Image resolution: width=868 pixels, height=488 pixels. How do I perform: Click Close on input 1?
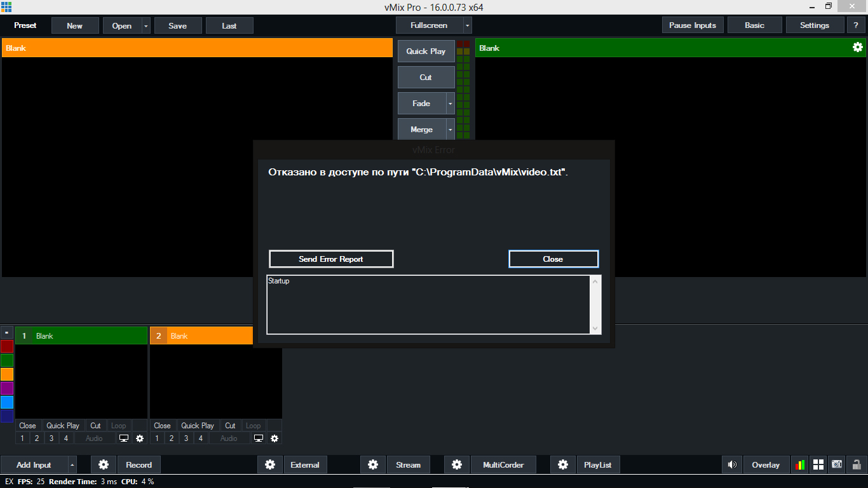point(27,426)
